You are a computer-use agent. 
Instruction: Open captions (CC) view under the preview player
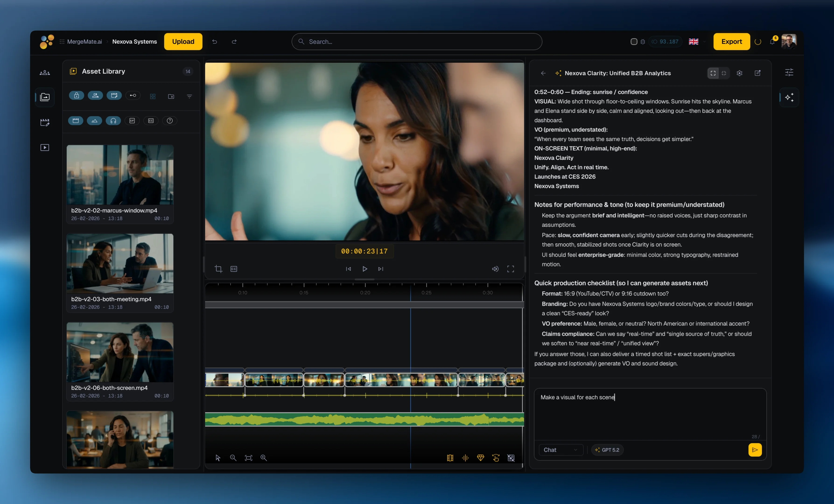click(234, 269)
